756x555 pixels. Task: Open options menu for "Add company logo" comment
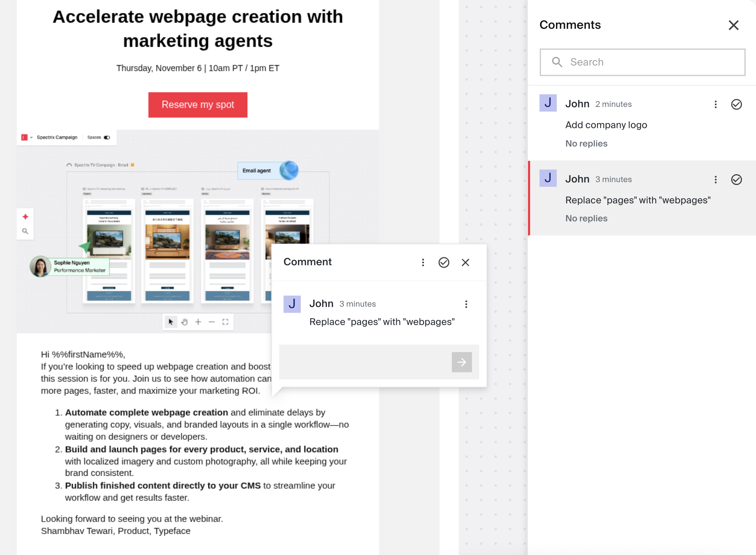click(715, 104)
